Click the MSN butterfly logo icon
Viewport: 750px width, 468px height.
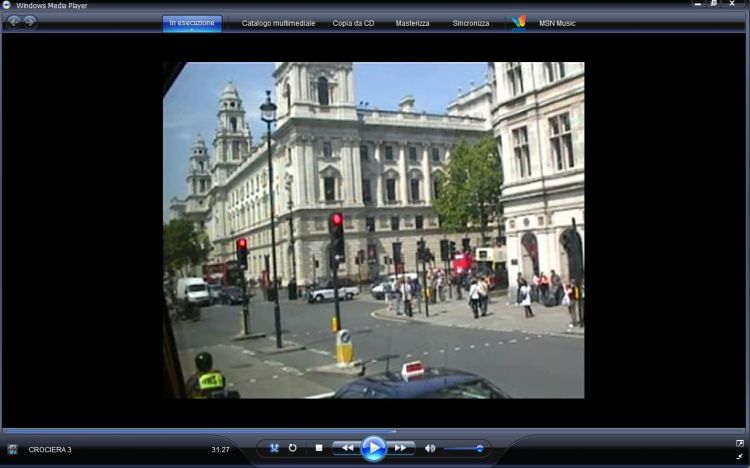click(x=518, y=22)
